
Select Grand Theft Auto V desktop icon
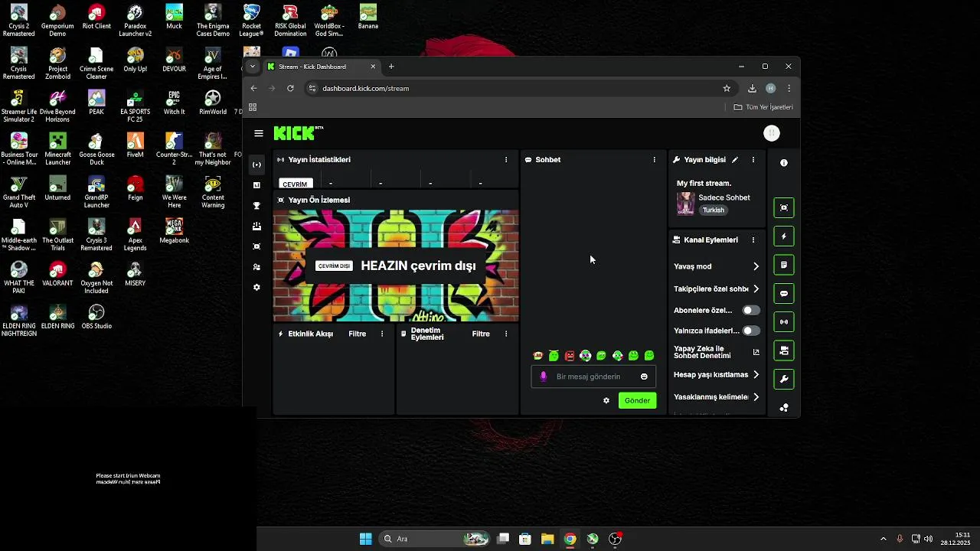[x=18, y=191]
